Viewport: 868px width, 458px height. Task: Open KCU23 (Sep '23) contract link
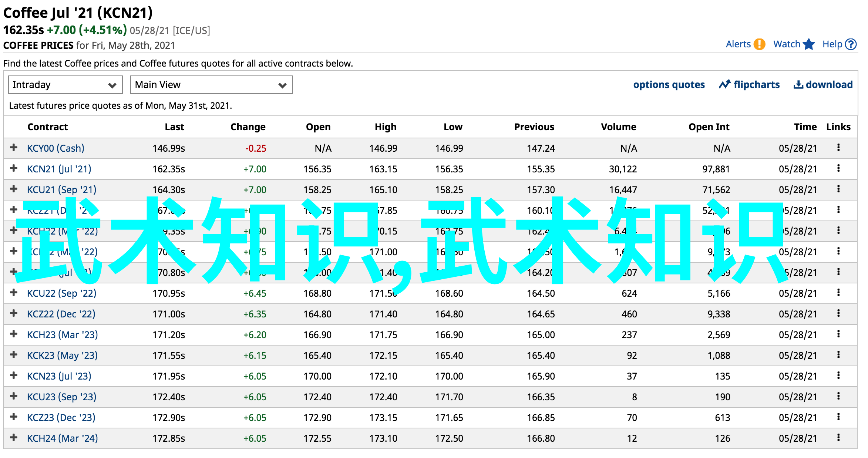pos(61,397)
